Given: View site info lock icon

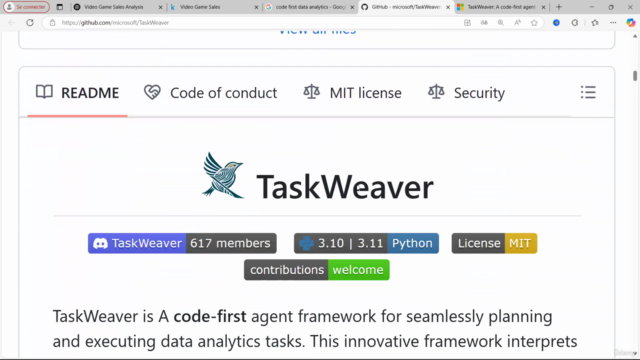Looking at the screenshot, I should point(52,23).
